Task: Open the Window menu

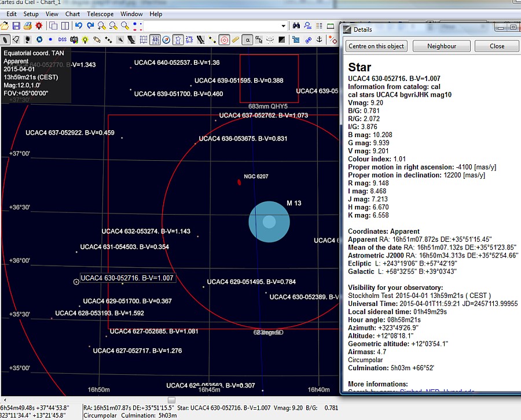Action: (x=131, y=14)
